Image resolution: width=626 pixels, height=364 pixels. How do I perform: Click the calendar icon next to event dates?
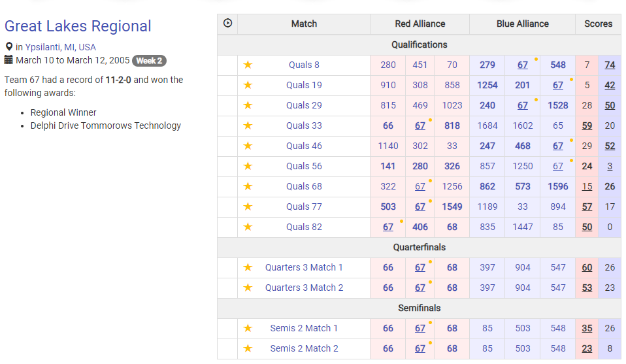coord(8,60)
